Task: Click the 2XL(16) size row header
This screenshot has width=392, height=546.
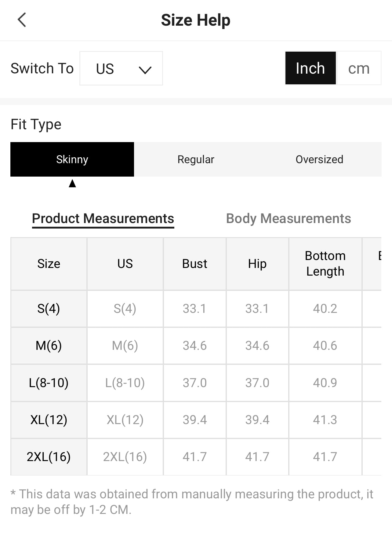Action: [49, 457]
